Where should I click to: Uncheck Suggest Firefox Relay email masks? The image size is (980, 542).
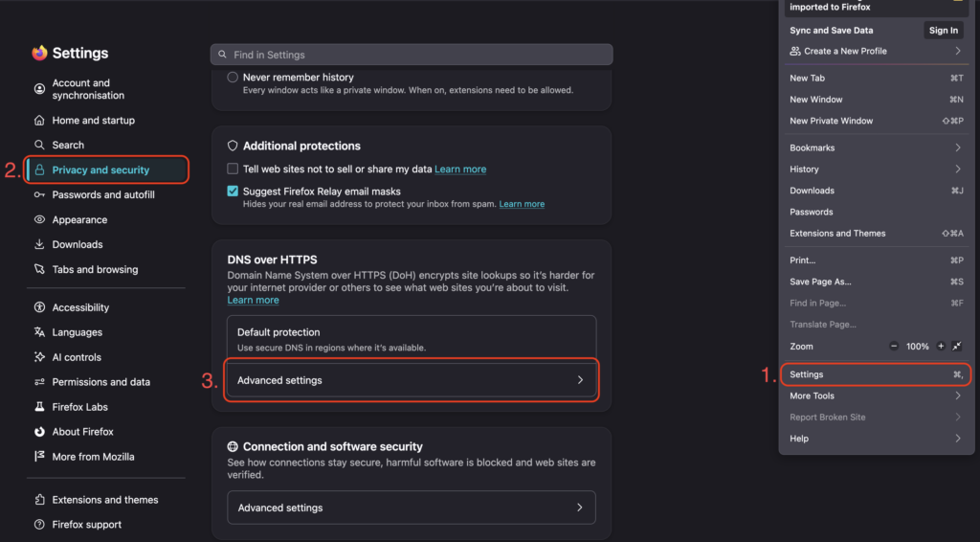click(233, 192)
